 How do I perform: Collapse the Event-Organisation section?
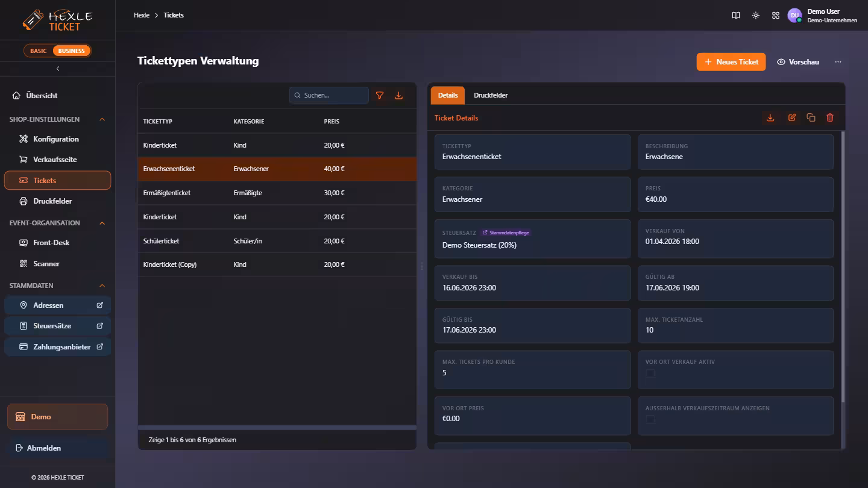point(102,223)
